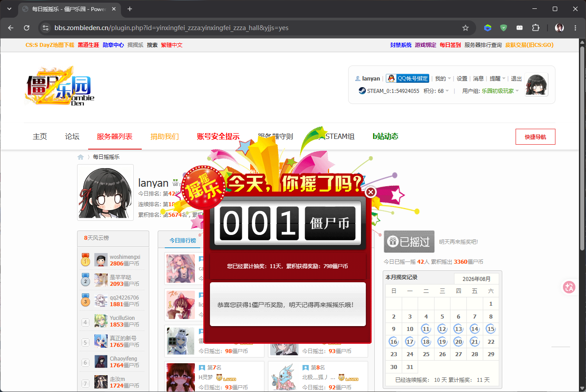Open lanyan's avatar in the header panel

[x=536, y=85]
